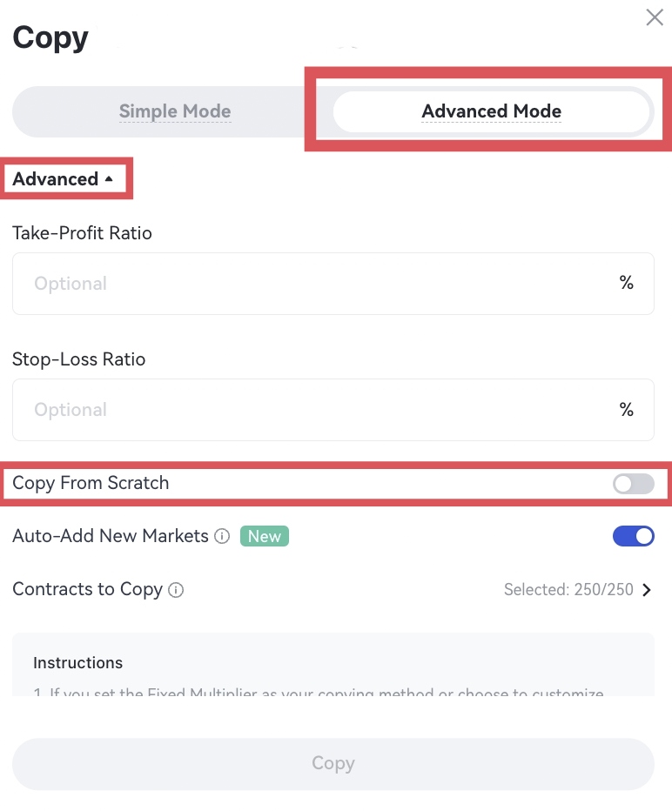Viewport: 672px width, 811px height.
Task: Click the percent symbol in Stop-Loss field
Action: point(626,410)
